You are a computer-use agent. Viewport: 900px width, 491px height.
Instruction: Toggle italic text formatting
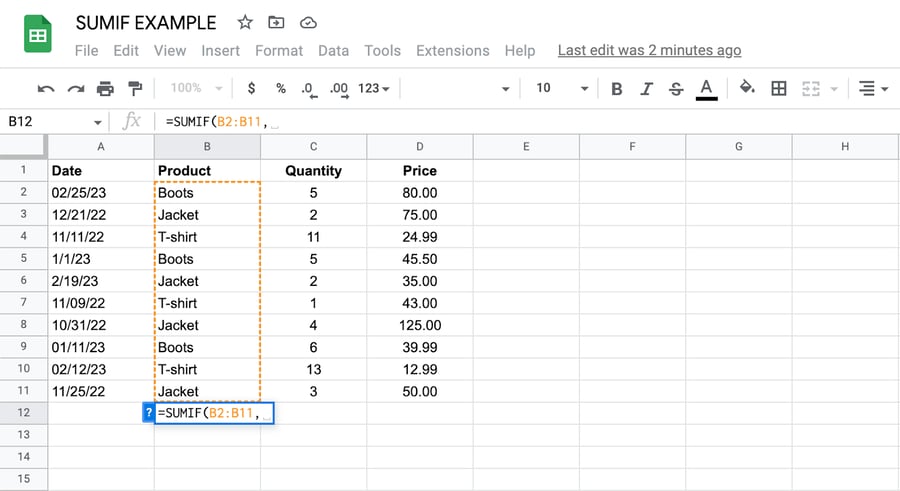[646, 88]
